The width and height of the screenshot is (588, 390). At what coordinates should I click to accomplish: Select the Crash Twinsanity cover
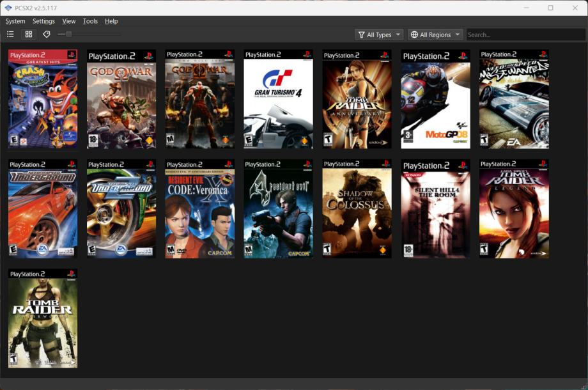point(43,98)
